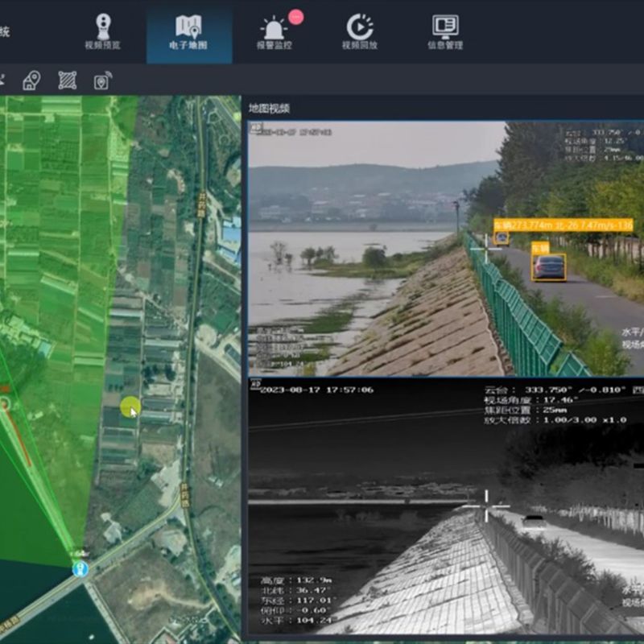Open the visible-light camera video feed
This screenshot has height=644, width=644.
tap(446, 249)
